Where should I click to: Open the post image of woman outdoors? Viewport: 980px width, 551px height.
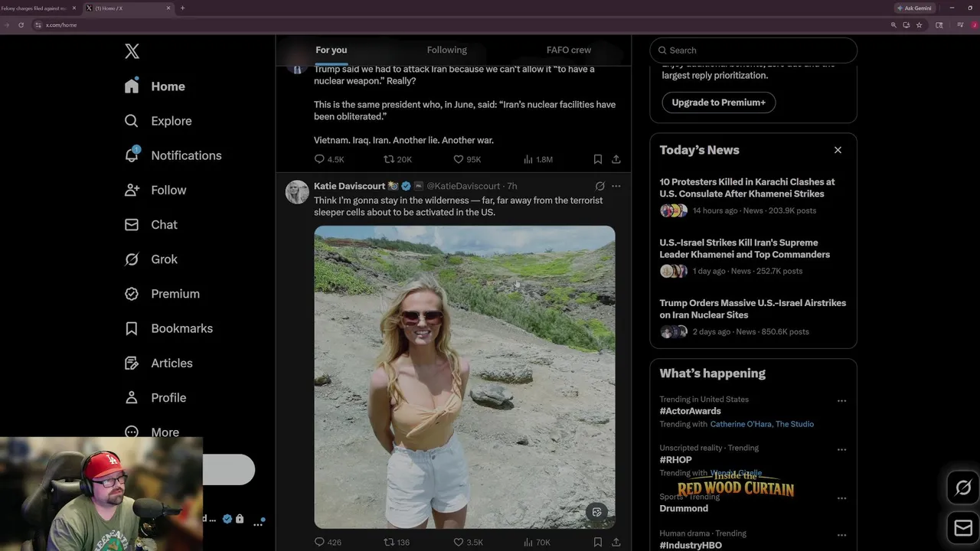[x=464, y=377]
